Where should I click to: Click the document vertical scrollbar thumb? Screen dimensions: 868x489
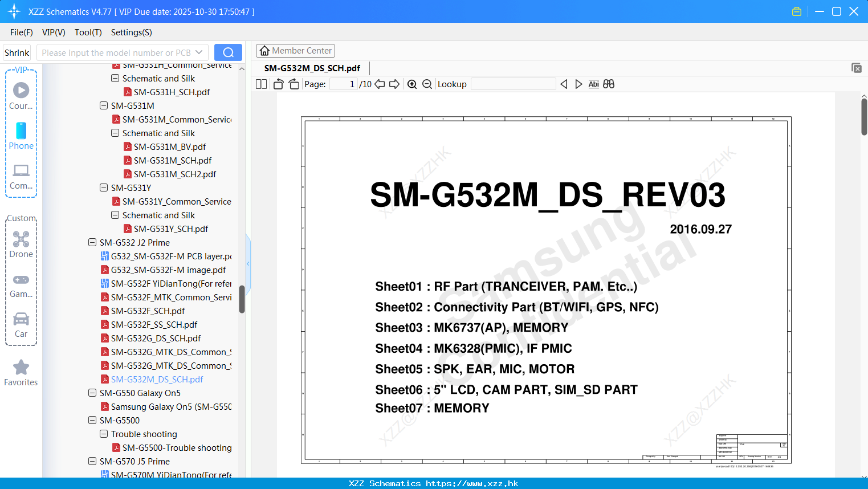[x=864, y=117]
